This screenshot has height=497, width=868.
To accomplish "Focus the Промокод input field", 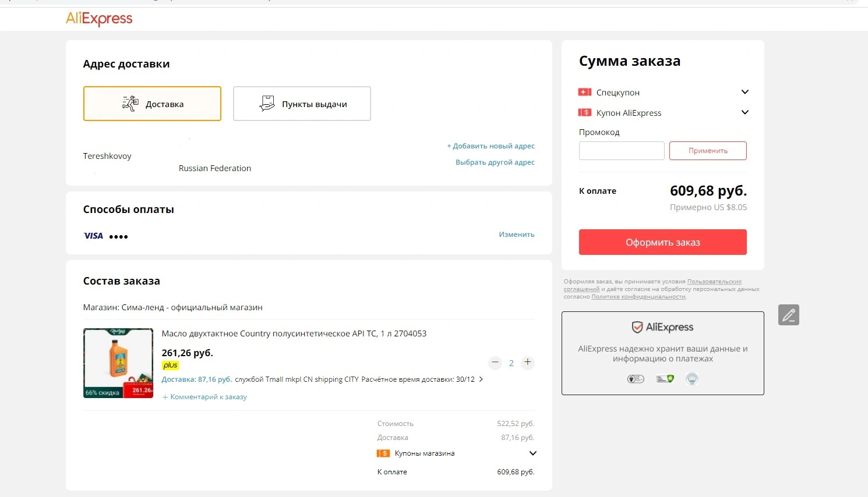I will [622, 151].
